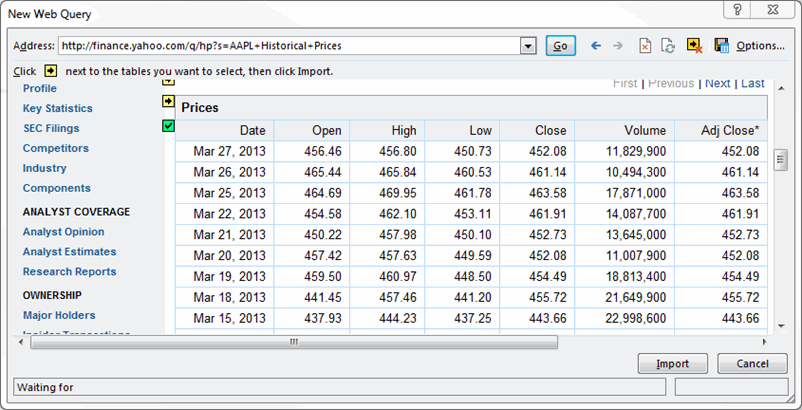Open the Industry link
Viewport: 802px width, 410px height.
[44, 168]
